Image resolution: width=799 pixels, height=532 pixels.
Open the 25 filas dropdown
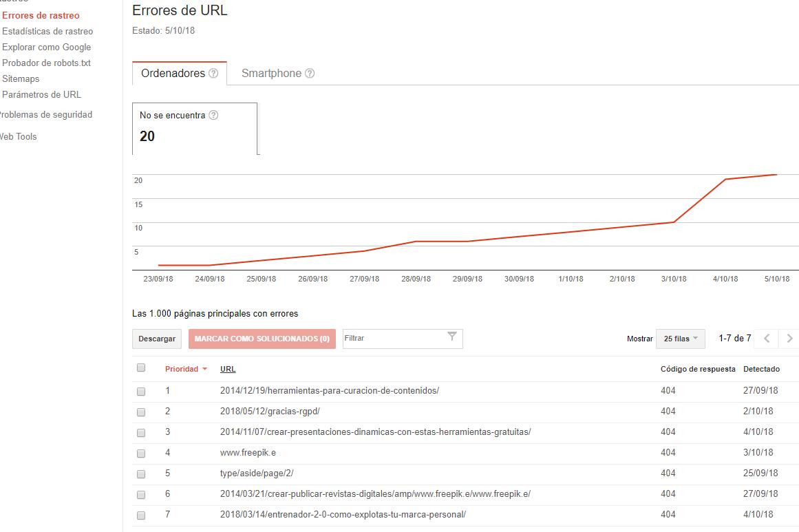[x=680, y=338]
